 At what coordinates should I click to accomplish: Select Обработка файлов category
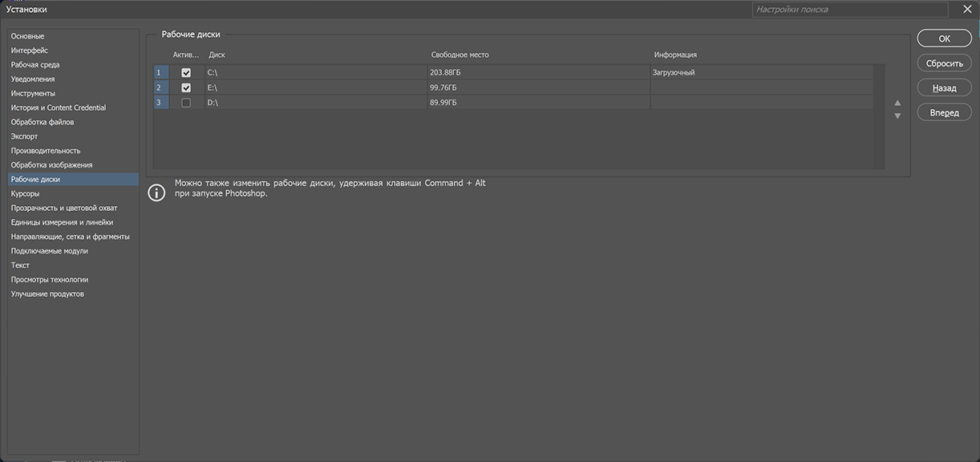tap(43, 122)
